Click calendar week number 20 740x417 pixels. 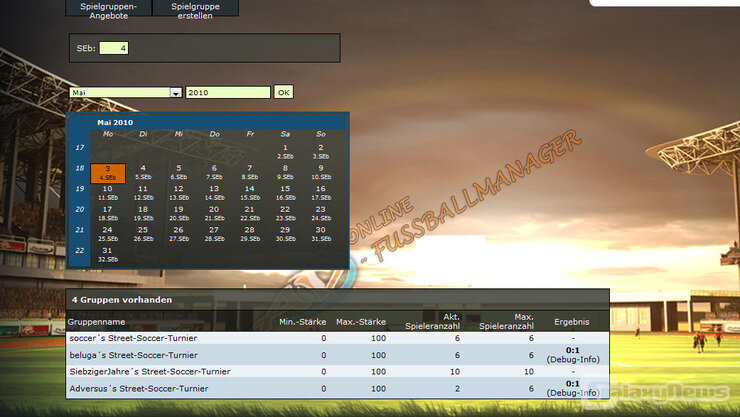coord(80,209)
